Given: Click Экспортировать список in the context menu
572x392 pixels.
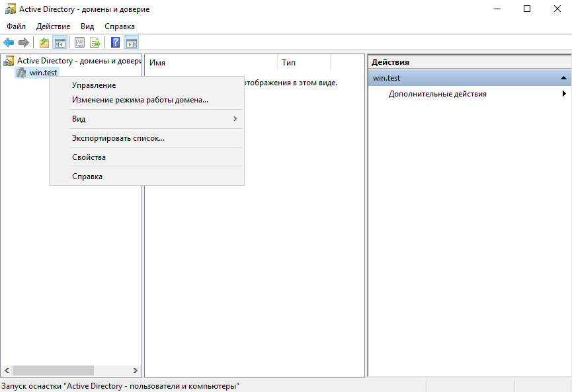Looking at the screenshot, I should 118,138.
